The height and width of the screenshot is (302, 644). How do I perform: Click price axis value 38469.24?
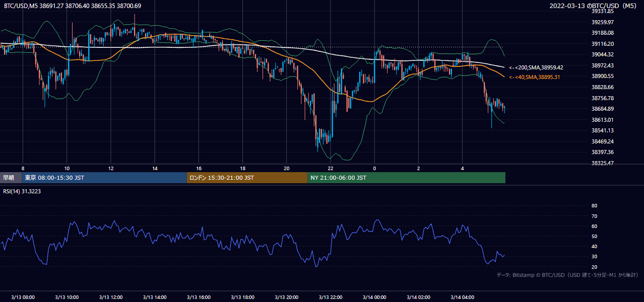tap(602, 141)
